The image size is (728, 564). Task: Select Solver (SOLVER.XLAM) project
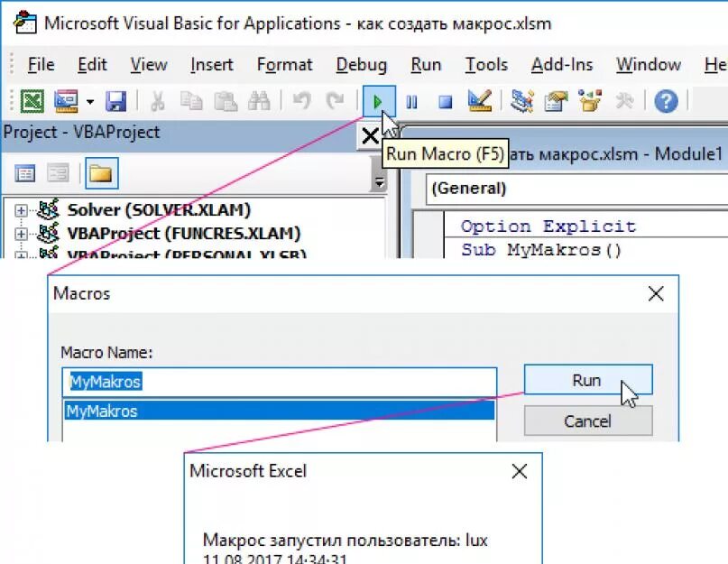pyautogui.click(x=159, y=210)
